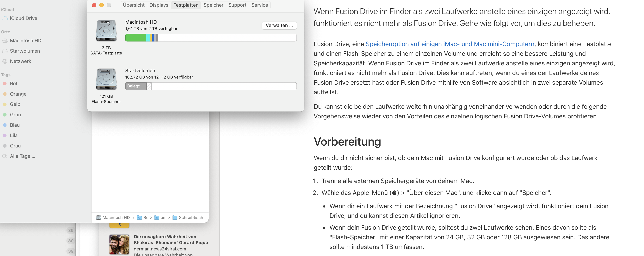Select Macintosh HD under Orte in the sidebar
This screenshot has width=644, height=256.
(26, 41)
